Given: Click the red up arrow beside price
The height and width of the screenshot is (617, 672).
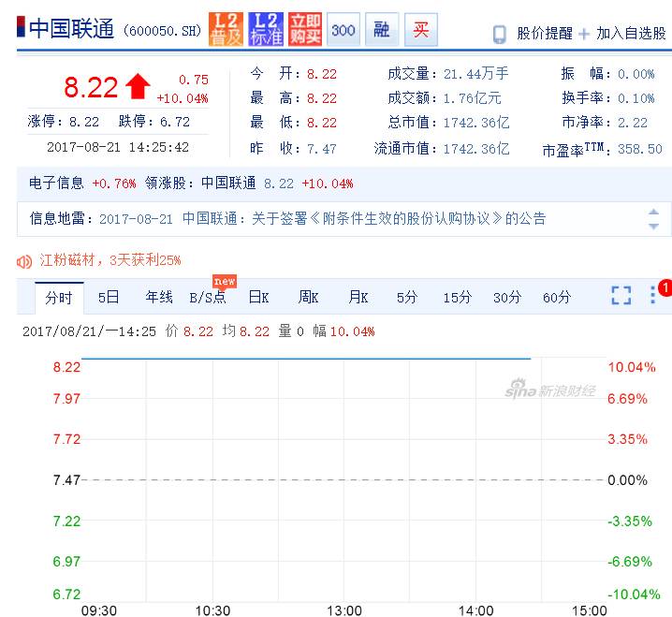Looking at the screenshot, I should (138, 86).
